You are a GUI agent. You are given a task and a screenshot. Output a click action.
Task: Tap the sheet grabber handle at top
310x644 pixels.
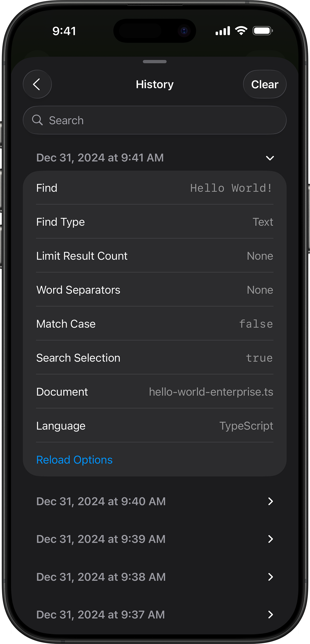pyautogui.click(x=154, y=62)
